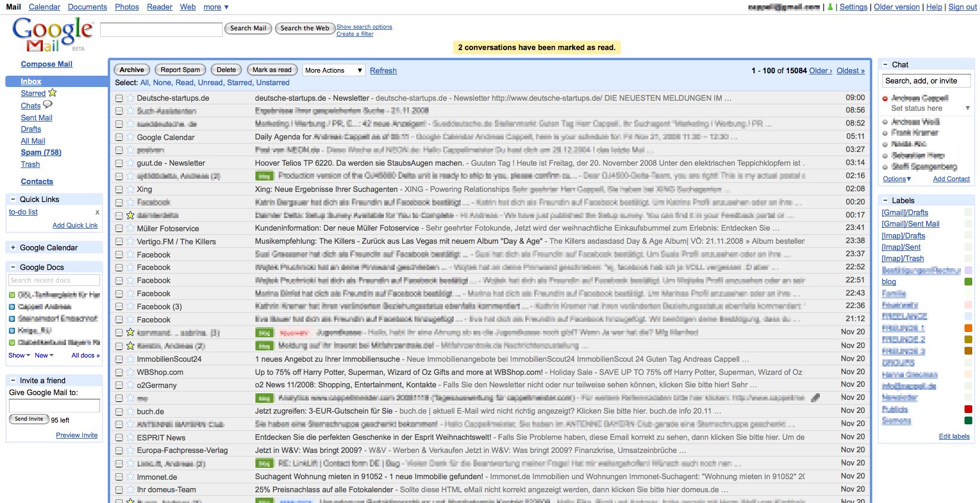Remove the to-do list quick link

coord(98,212)
